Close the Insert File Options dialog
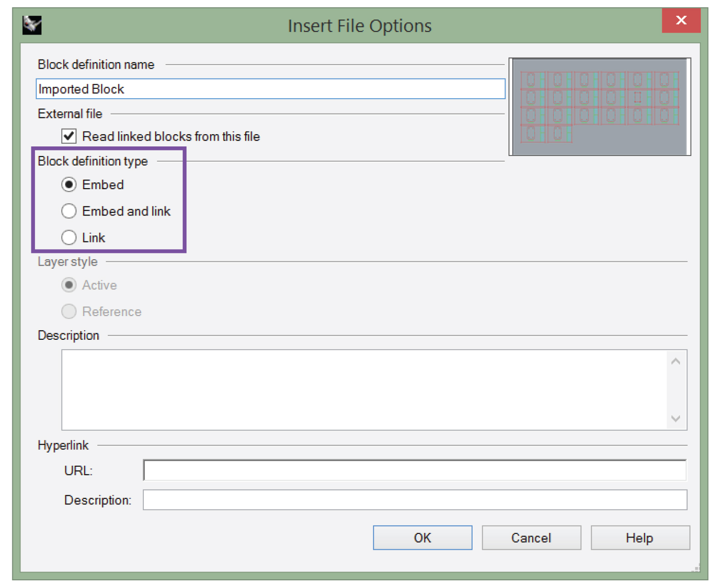 click(680, 20)
